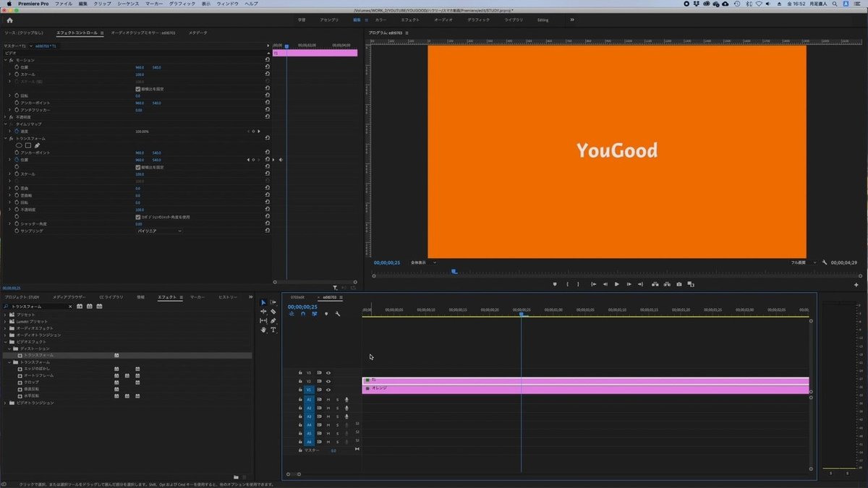This screenshot has height=488, width=868.
Task: Create 4-point rectangle mask under トランスフォーム
Action: (28, 145)
